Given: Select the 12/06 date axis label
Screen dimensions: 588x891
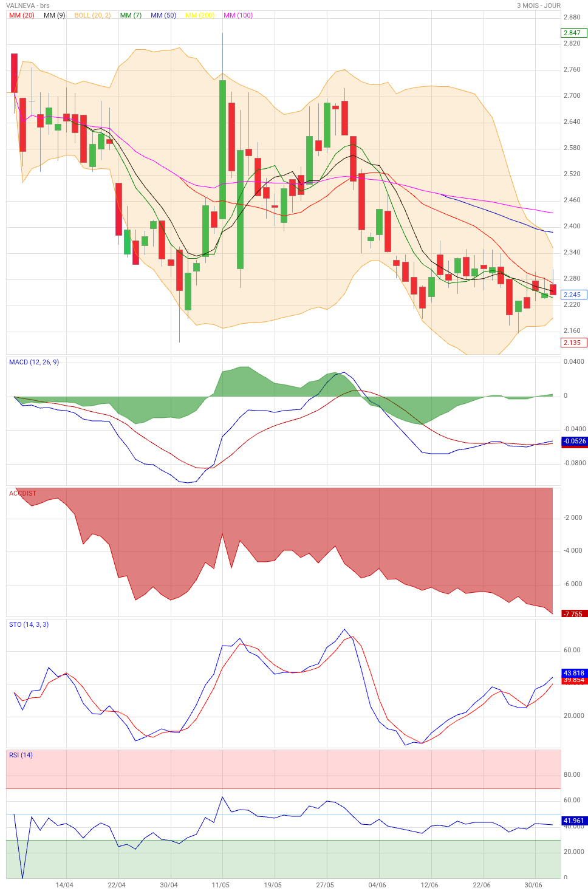Looking at the screenshot, I should pyautogui.click(x=429, y=885).
